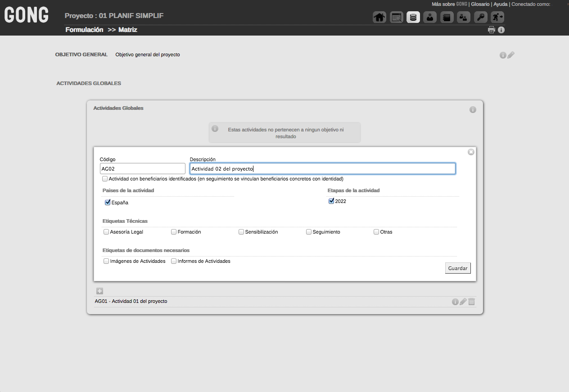Viewport: 569px width, 392px height.
Task: Enable the Formación technical tag
Action: pos(174,232)
